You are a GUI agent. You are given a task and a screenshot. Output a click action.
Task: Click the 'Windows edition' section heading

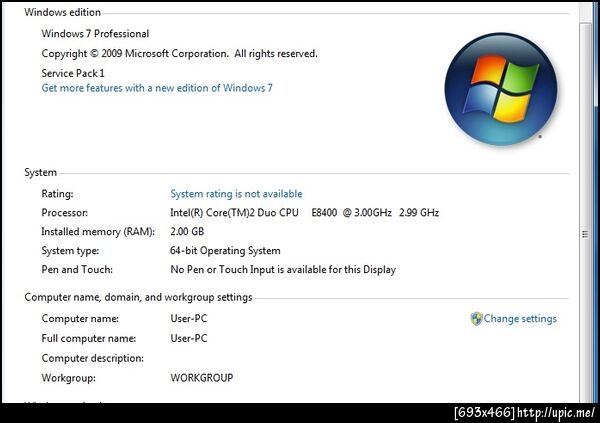click(62, 12)
